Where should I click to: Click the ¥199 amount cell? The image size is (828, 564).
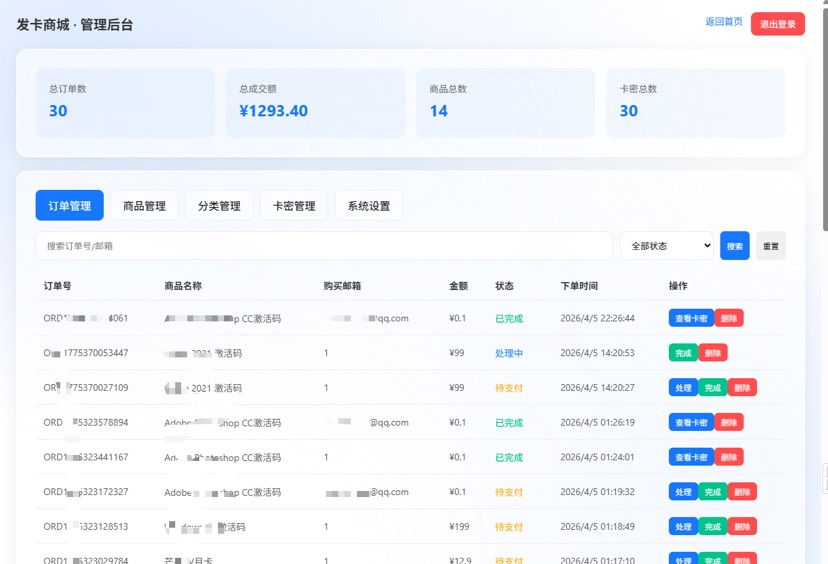pyautogui.click(x=458, y=527)
